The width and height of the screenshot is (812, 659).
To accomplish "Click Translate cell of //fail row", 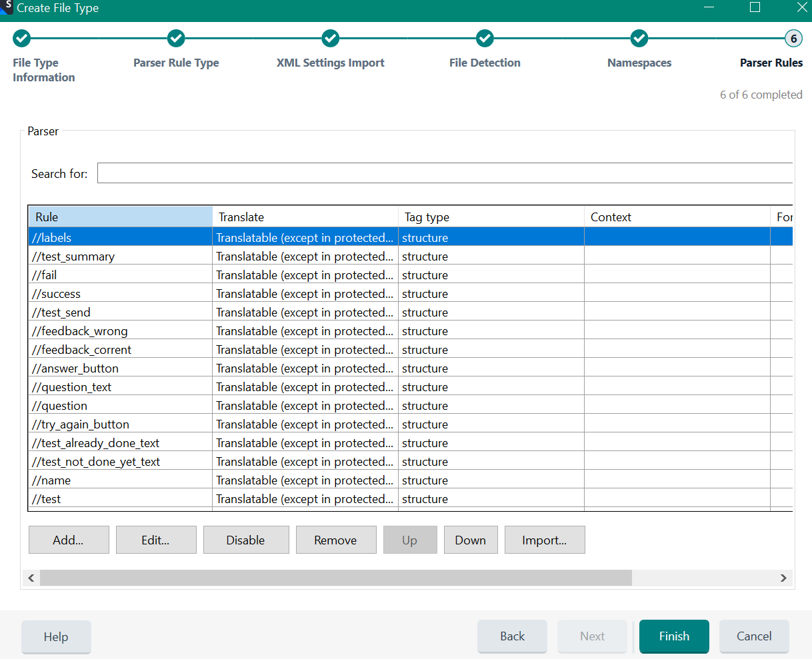I will [x=305, y=275].
